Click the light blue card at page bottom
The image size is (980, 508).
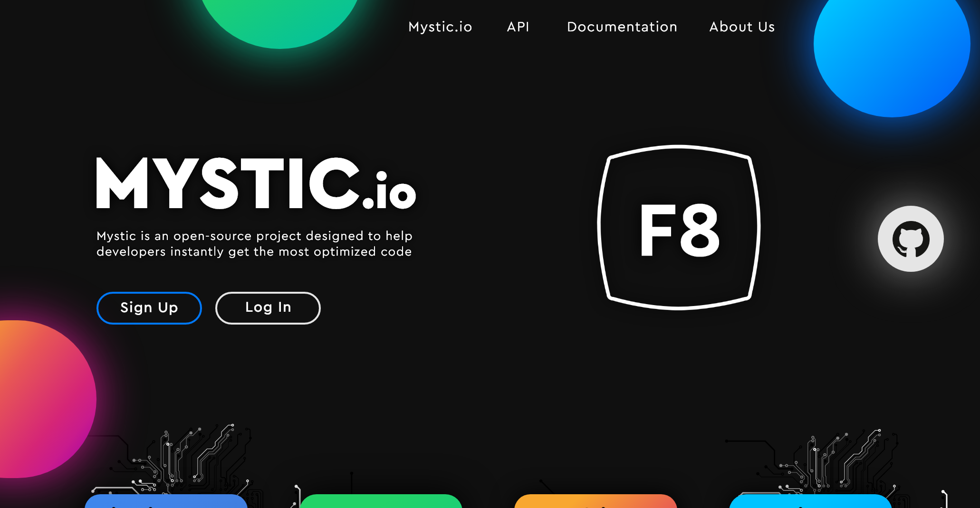point(811,504)
